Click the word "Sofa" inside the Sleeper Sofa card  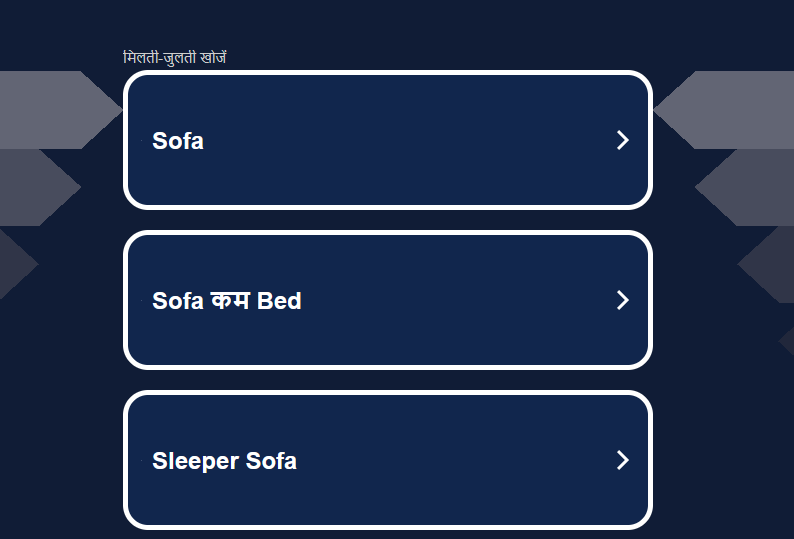[x=271, y=461]
